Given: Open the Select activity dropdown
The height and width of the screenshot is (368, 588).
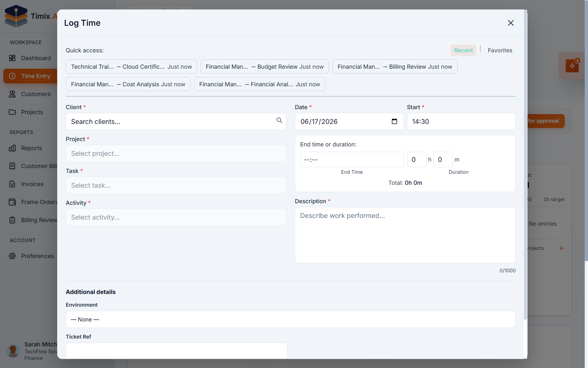Looking at the screenshot, I should click(176, 217).
